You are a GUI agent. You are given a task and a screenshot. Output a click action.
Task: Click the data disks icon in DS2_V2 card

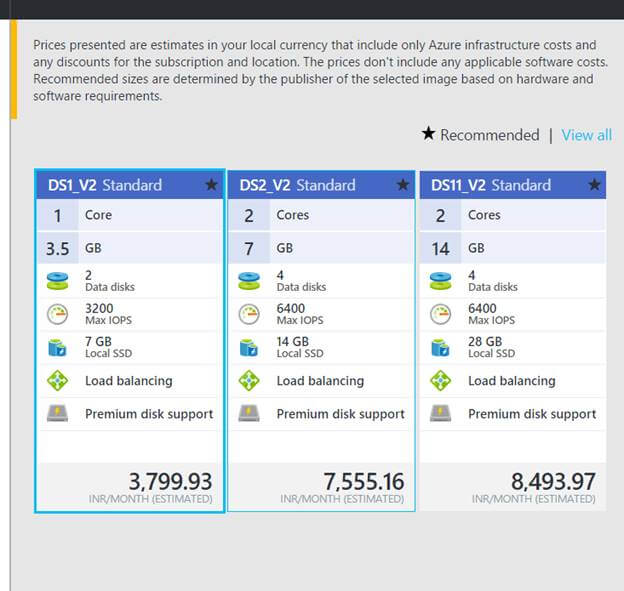(249, 281)
